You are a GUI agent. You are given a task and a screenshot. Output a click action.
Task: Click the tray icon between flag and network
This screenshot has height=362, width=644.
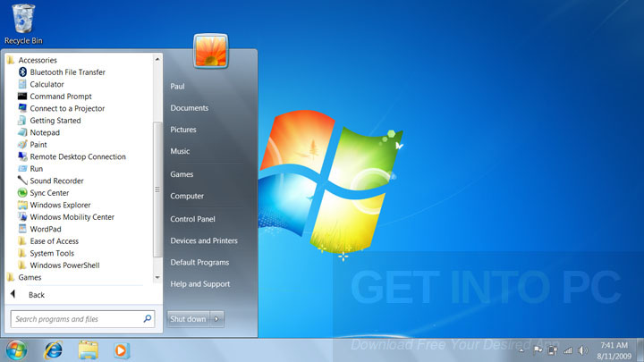coord(553,350)
